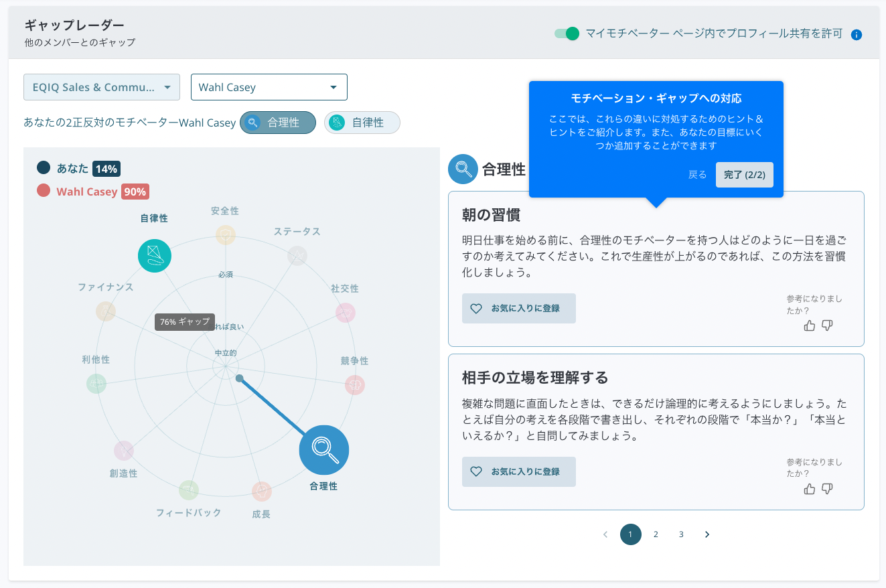Select the 利他性 icon on the radar

96,384
